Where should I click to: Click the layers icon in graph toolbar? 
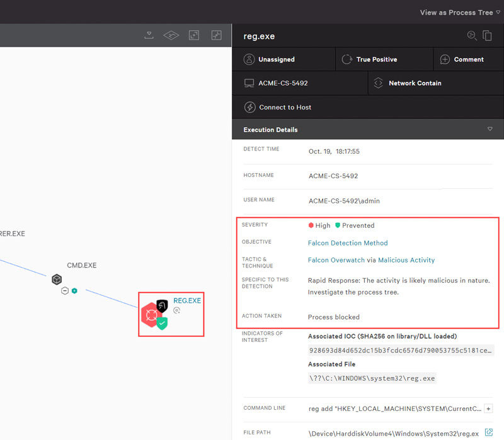[x=171, y=35]
